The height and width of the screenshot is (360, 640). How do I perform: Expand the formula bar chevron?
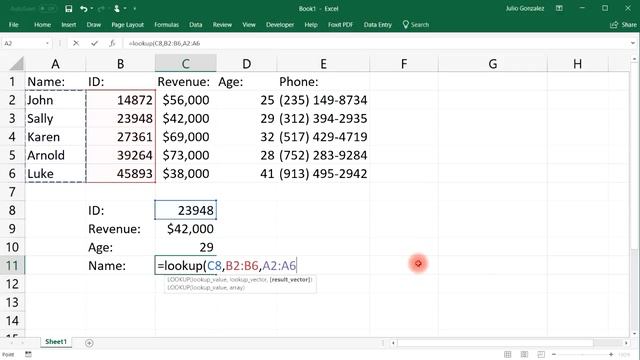(633, 43)
